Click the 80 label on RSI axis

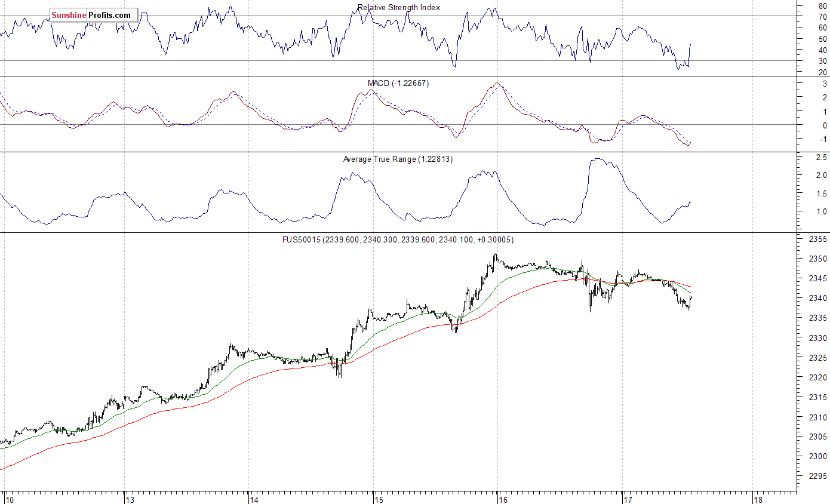[x=822, y=6]
